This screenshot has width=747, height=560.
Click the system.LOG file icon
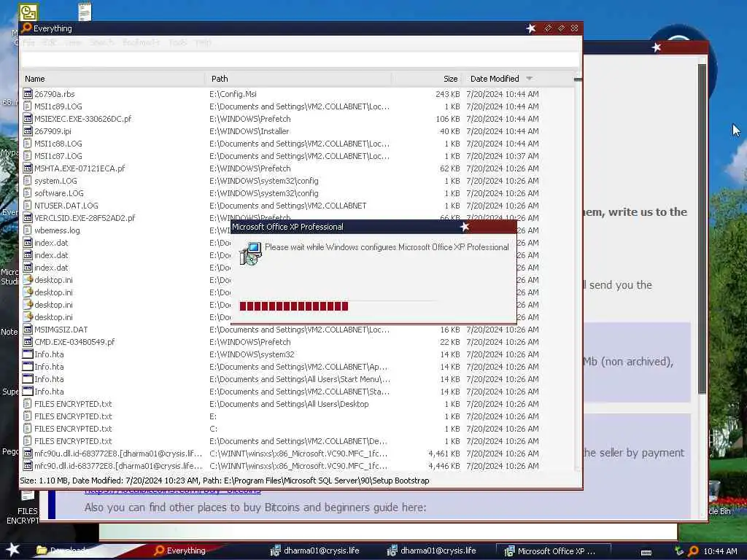tap(28, 181)
